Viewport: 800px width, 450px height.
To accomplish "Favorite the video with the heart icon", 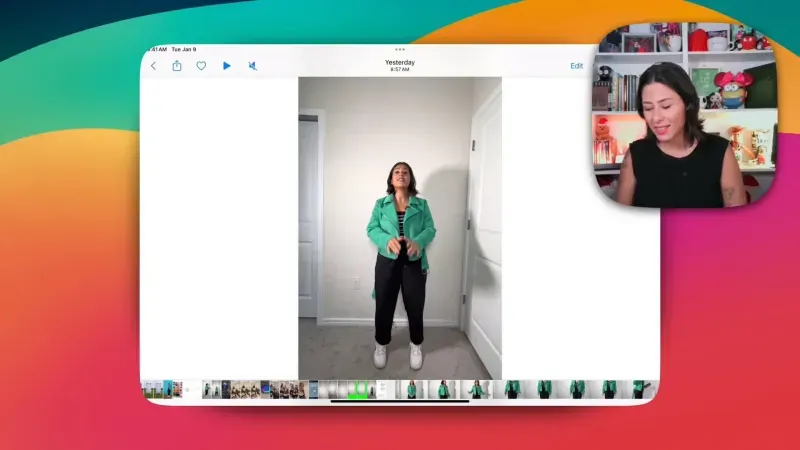I will [201, 66].
